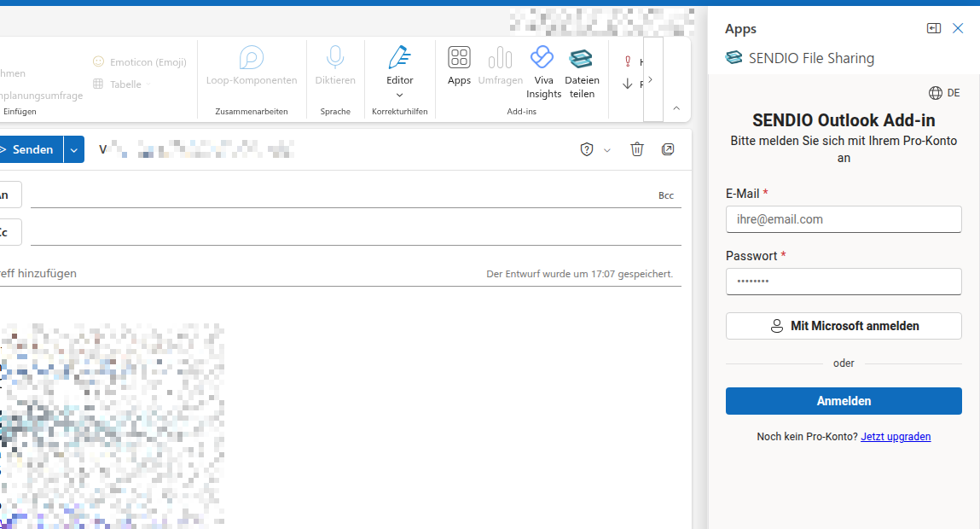Click into the An recipients field
This screenshot has width=980, height=529.
click(x=343, y=195)
